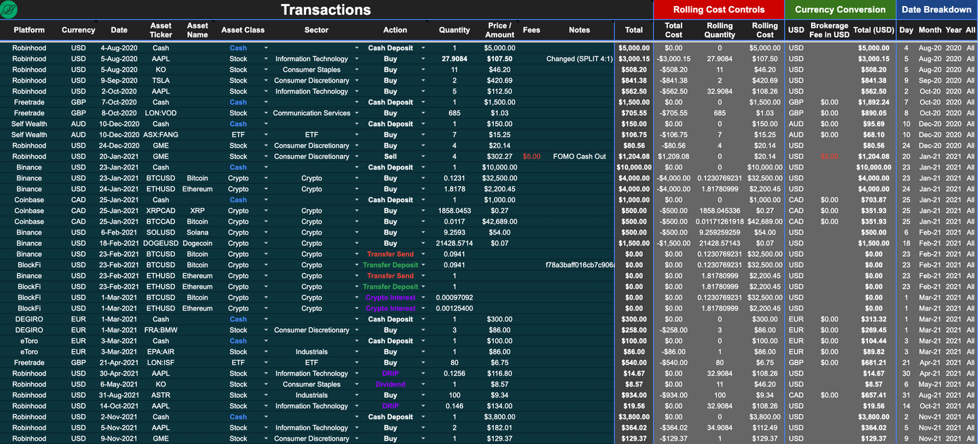Open the Sector dropdown on the FRA:BMW buy row

click(x=356, y=329)
